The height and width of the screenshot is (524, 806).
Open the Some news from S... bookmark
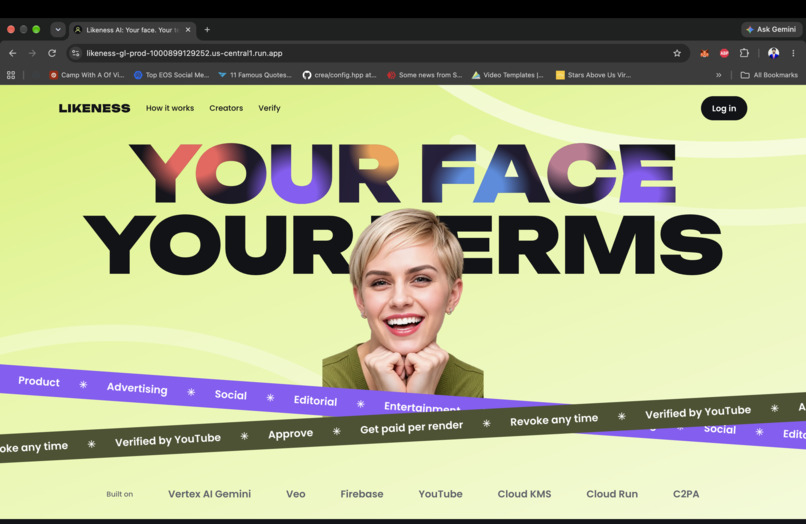(425, 75)
